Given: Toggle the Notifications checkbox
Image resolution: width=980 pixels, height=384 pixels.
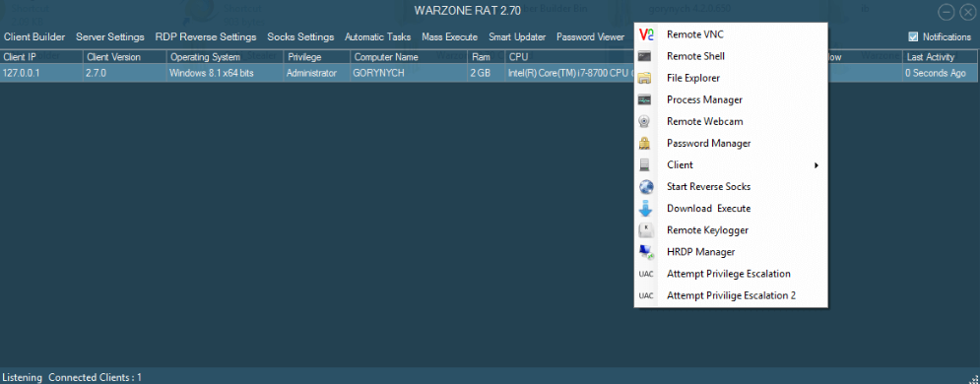Looking at the screenshot, I should pos(913,36).
